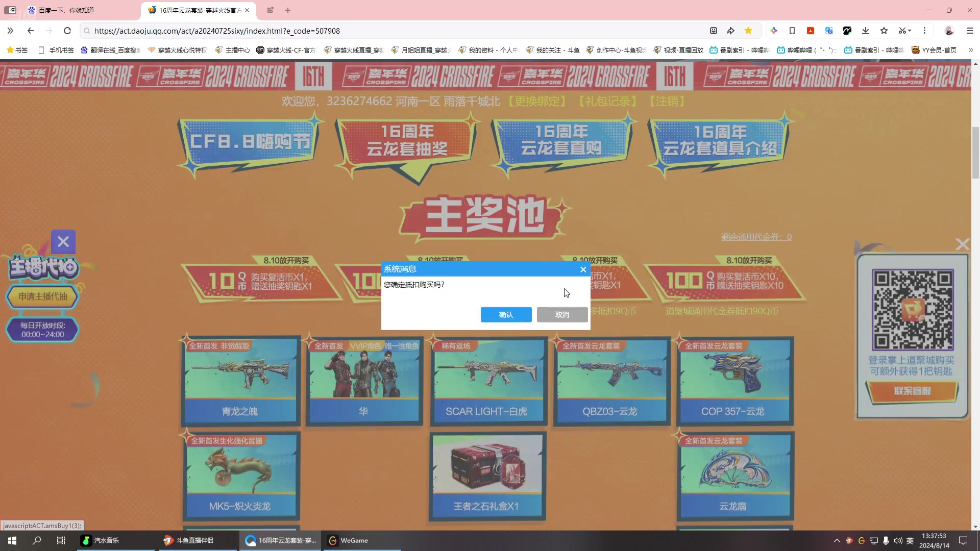
Task: Cancel the purchase with 取消 button
Action: coord(562,315)
